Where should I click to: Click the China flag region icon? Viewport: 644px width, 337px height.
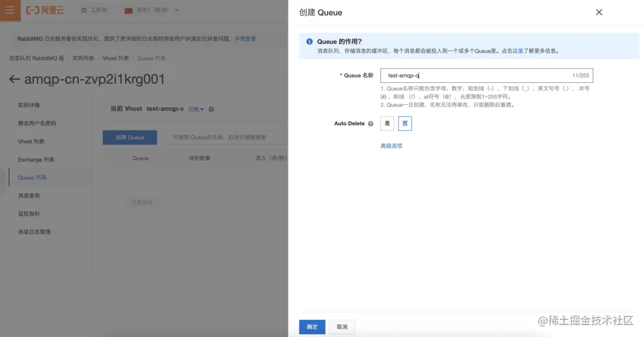click(129, 10)
